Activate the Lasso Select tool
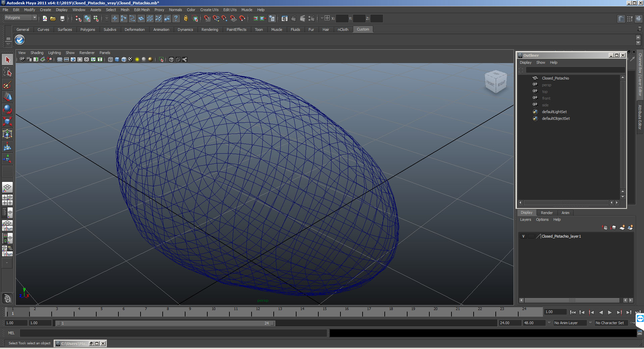The height and width of the screenshot is (349, 644). [7, 72]
